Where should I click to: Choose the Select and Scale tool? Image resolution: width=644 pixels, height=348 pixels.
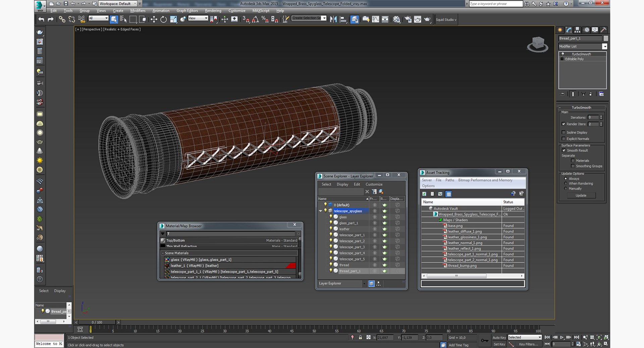point(173,19)
